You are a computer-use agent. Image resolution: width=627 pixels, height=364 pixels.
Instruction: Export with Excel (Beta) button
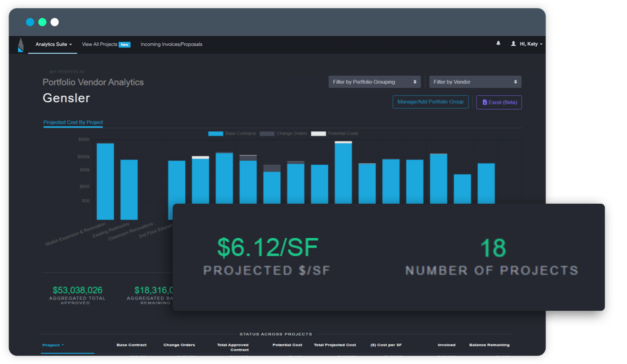click(499, 102)
